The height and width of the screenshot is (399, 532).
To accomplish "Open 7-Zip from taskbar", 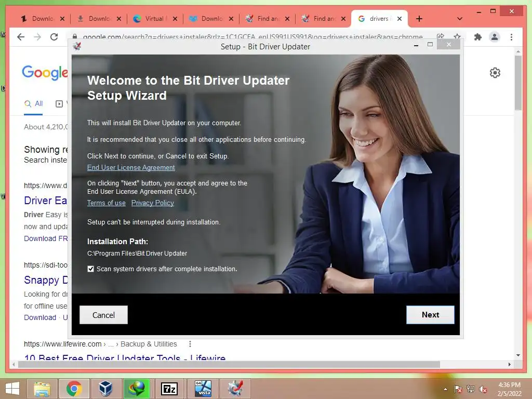I will point(169,389).
